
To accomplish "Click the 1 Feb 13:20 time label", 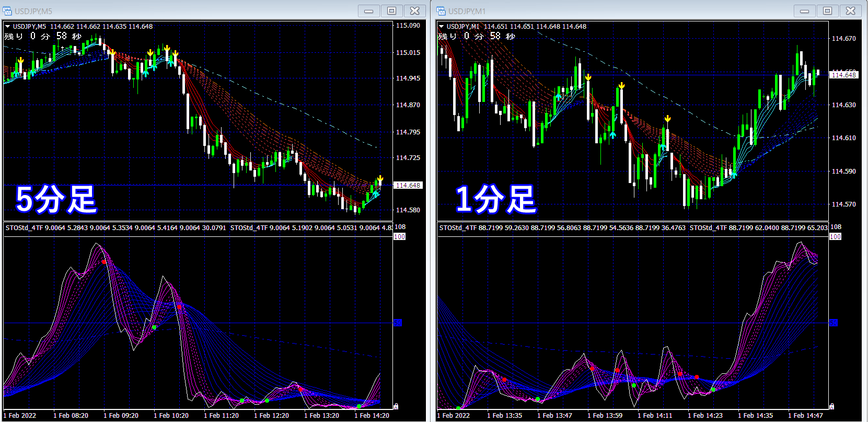I will [x=321, y=416].
